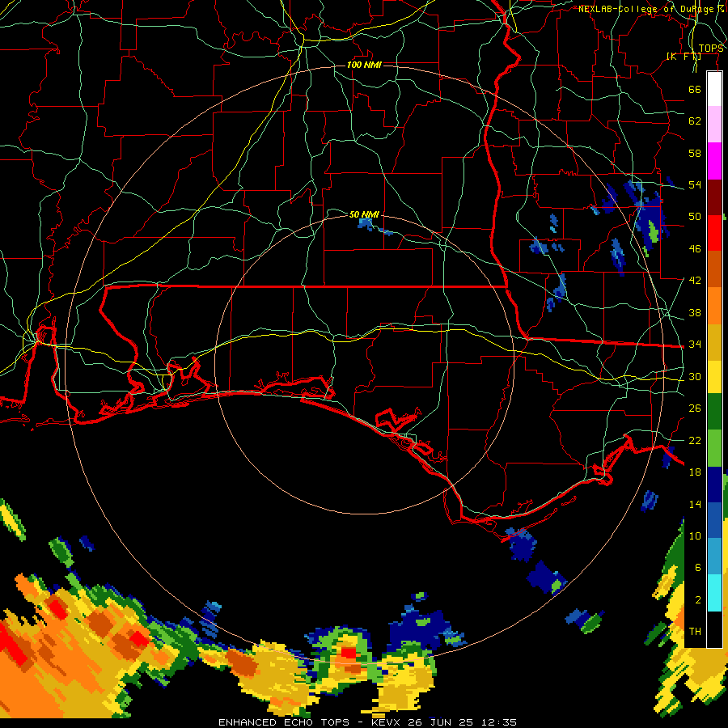Viewport: 728px width, 728px height.
Task: Click the white swatch in the tops legend
Action: 714,89
